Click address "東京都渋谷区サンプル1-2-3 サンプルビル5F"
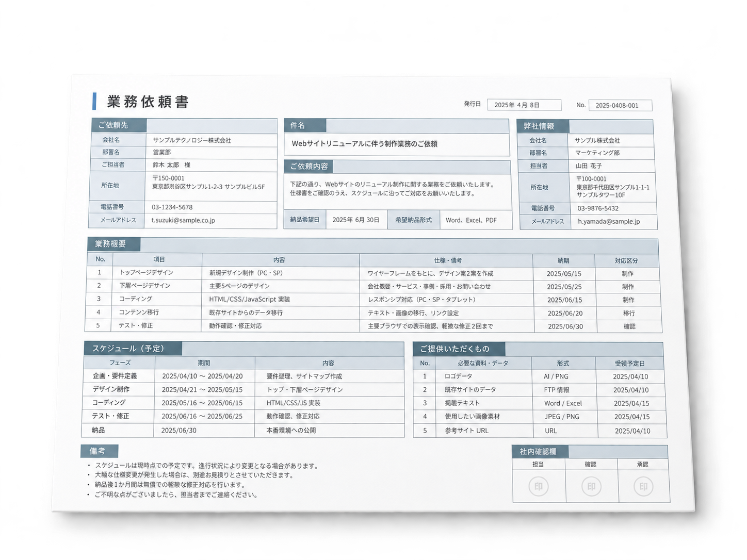Viewport: 747px width, 560px height. coord(208,187)
